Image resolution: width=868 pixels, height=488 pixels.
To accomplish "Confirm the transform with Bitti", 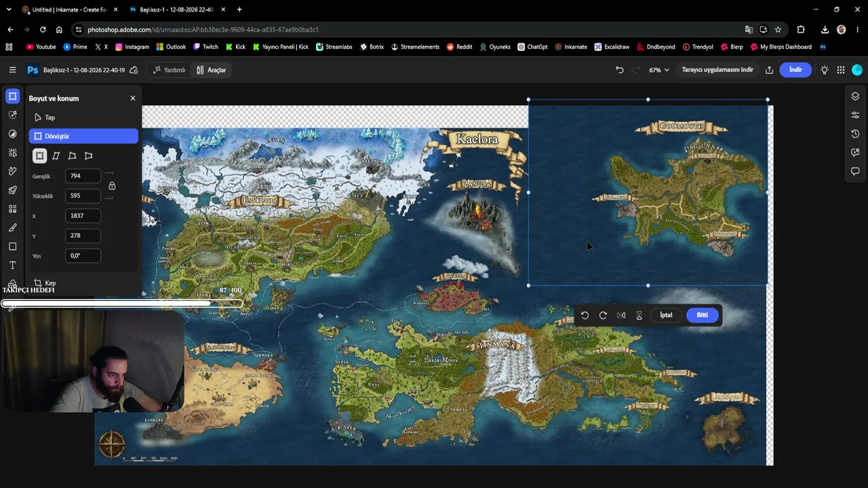I will (702, 315).
